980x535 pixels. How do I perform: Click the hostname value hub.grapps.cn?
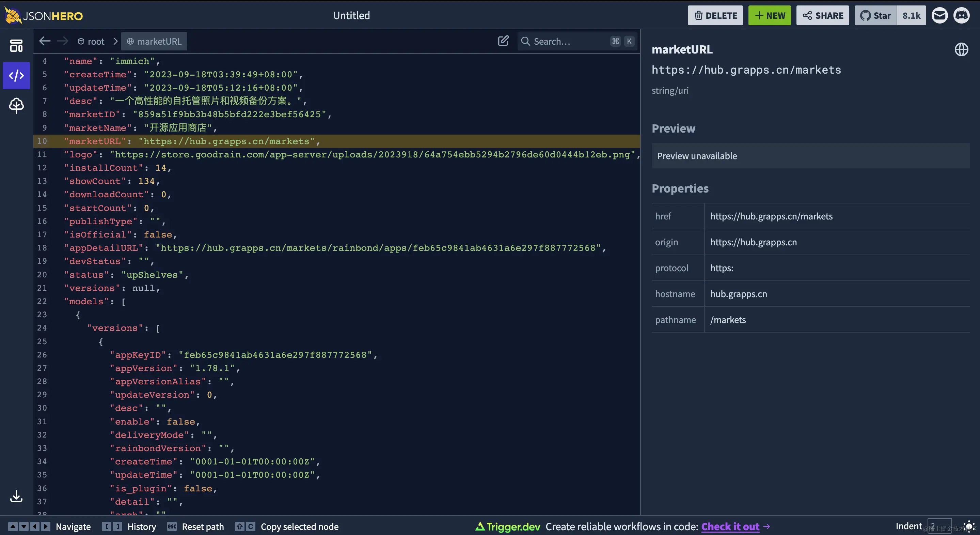click(739, 294)
